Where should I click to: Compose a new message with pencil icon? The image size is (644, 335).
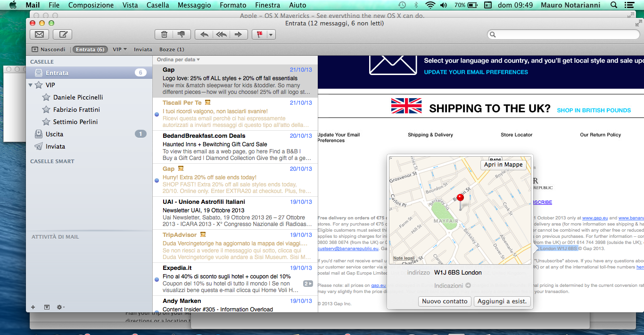point(62,34)
